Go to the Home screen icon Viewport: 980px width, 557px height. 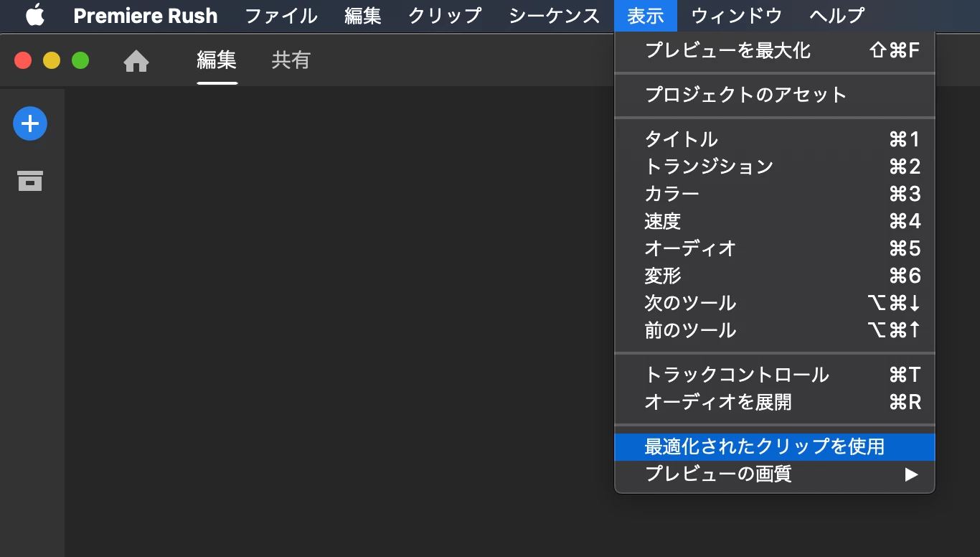136,62
